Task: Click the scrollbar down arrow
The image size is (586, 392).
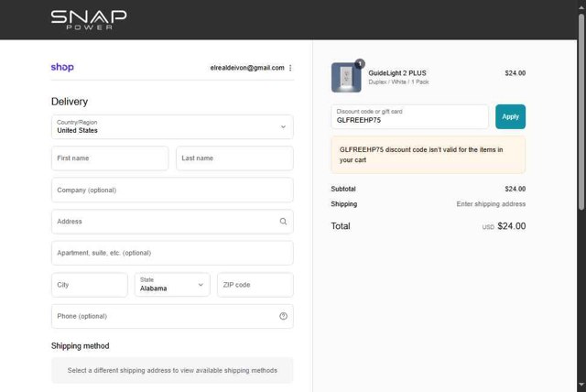Action: [581, 385]
